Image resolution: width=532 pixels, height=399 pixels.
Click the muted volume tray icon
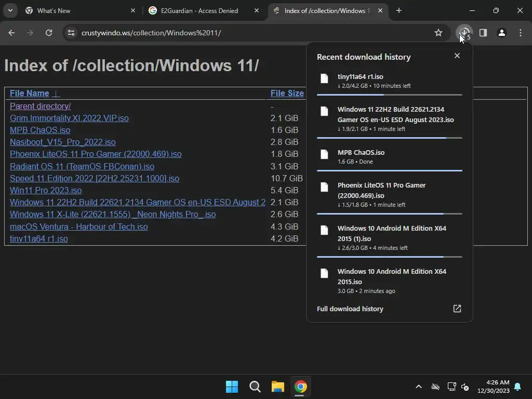point(465,387)
